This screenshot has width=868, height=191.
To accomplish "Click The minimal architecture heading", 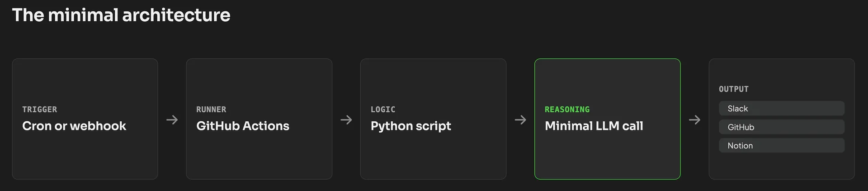I will click(121, 15).
